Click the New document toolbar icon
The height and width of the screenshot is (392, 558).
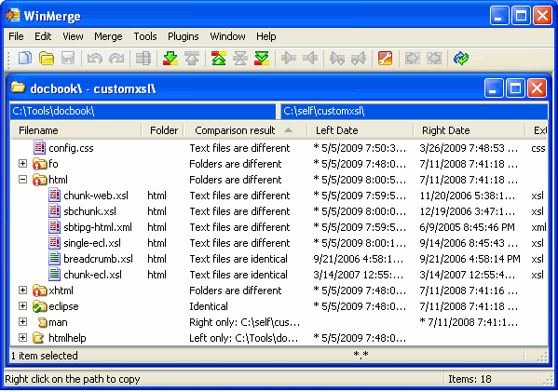tap(25, 58)
